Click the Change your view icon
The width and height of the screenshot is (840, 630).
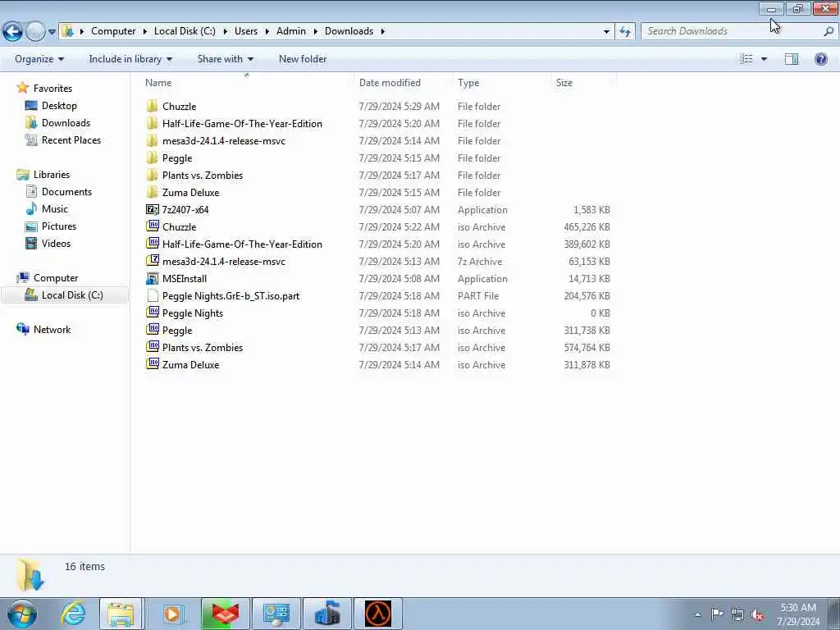[x=746, y=59]
